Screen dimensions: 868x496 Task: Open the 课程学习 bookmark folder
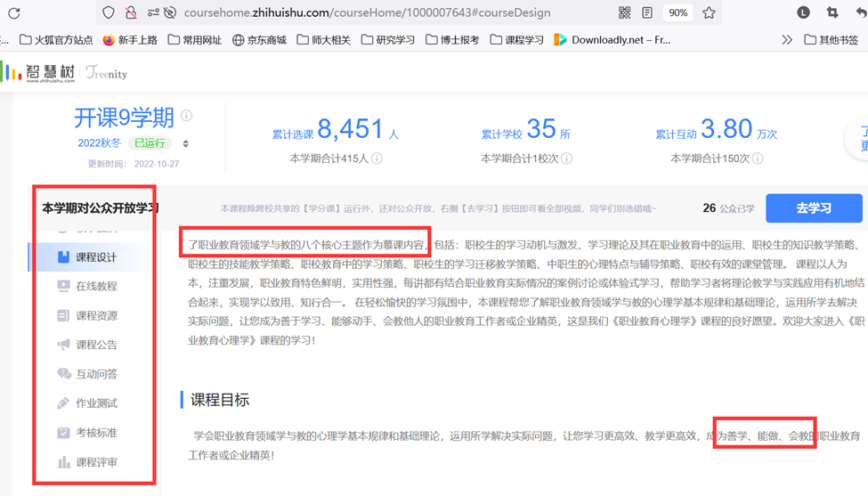(517, 40)
